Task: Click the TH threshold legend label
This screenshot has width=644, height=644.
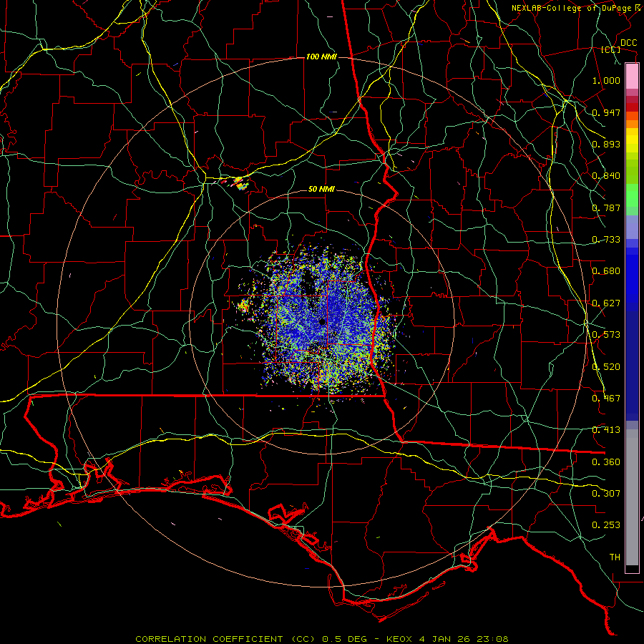Action: pos(615,557)
